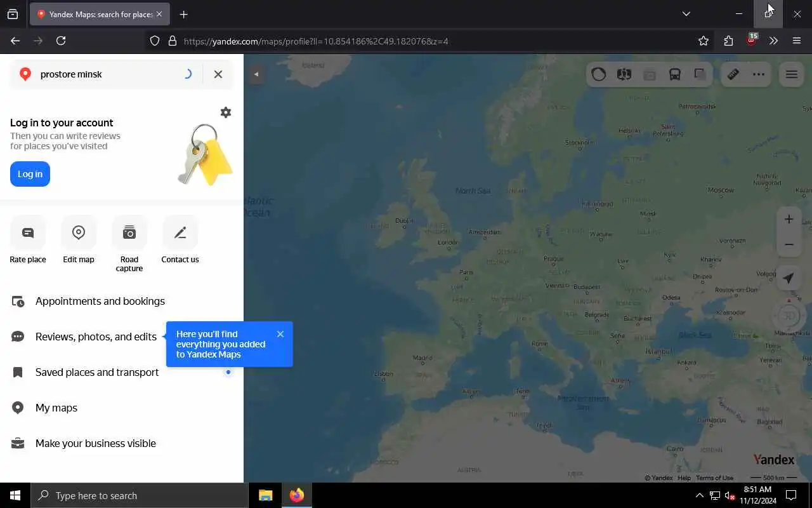The height and width of the screenshot is (508, 812).
Task: Toggle the traffic layer on the map
Action: point(599,74)
